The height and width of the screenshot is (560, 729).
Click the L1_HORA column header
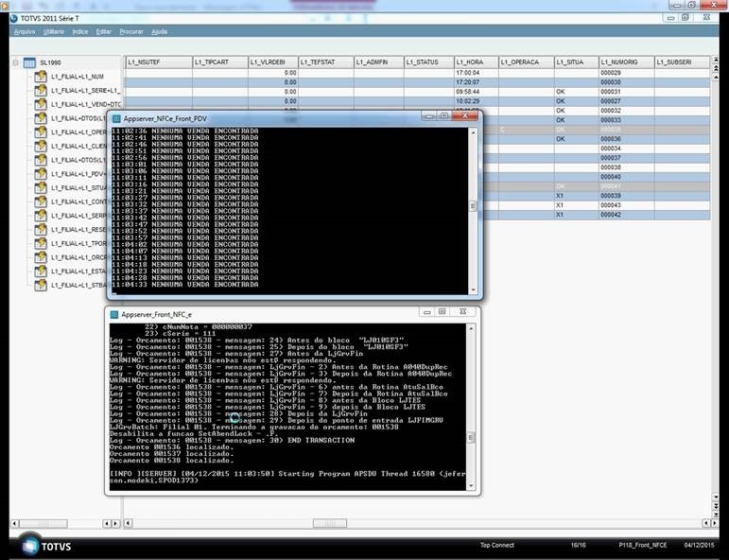[x=477, y=61]
